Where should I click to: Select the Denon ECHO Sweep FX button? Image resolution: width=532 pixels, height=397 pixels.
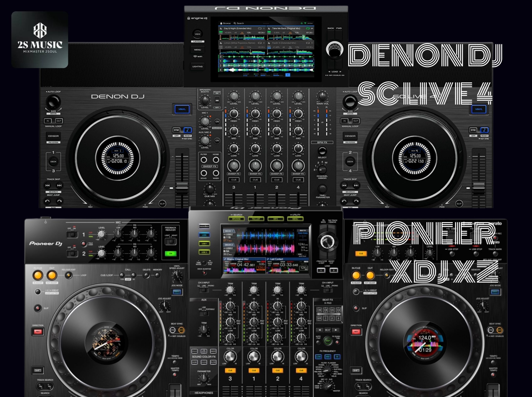(204, 173)
